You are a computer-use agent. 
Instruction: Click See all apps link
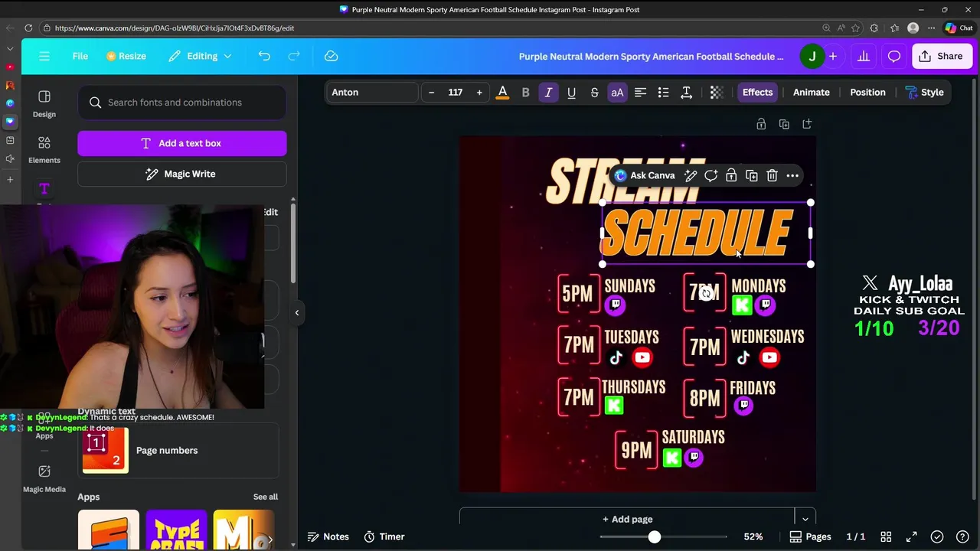(x=266, y=497)
